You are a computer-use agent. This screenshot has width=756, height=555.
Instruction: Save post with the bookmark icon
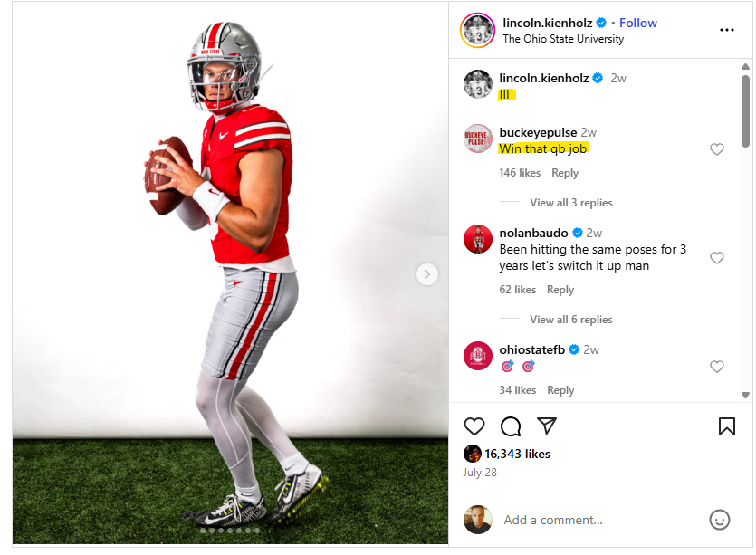726,426
